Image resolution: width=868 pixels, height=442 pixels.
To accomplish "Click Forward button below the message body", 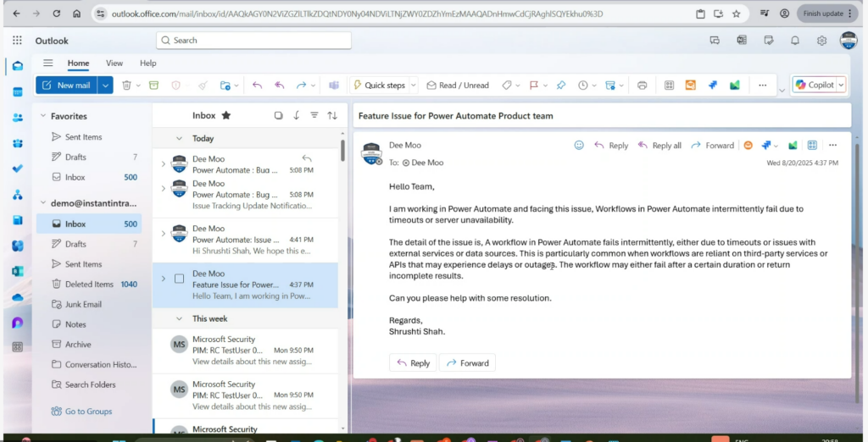I will 467,363.
